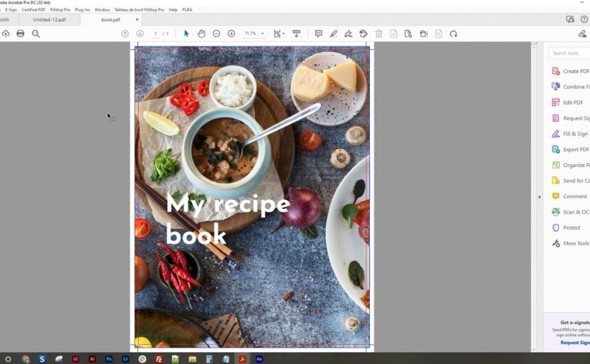Click the trash Delete icon
Image resolution: width=590 pixels, height=364 pixels.
379,34
